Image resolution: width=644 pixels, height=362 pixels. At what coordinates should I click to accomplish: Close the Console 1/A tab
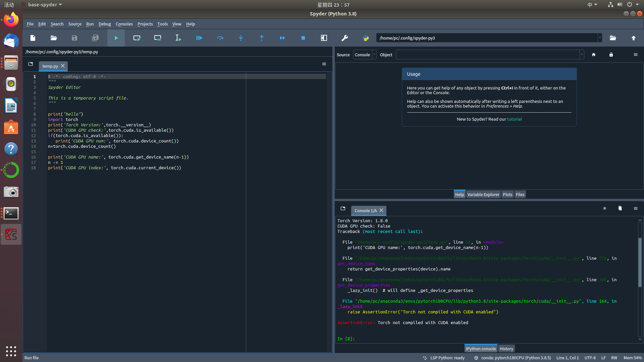(381, 210)
